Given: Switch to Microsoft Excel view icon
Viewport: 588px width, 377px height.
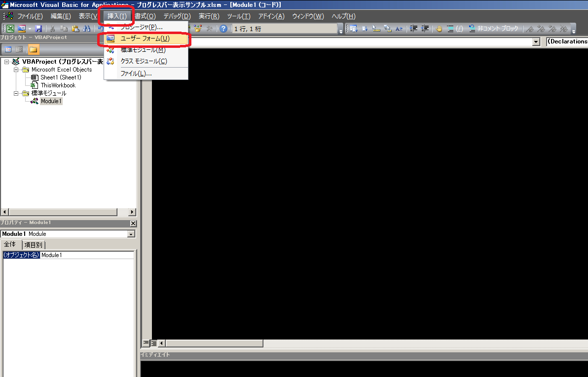Looking at the screenshot, I should [x=10, y=29].
